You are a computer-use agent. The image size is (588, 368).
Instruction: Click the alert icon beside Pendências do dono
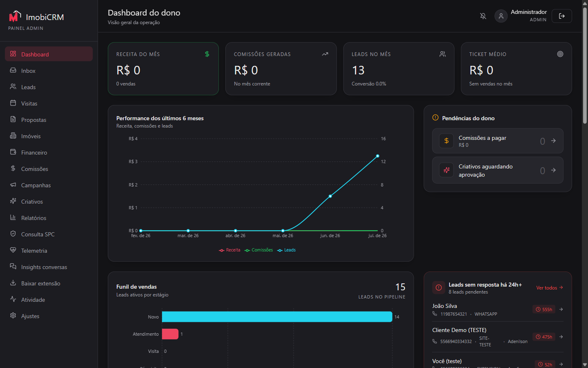pyautogui.click(x=435, y=118)
